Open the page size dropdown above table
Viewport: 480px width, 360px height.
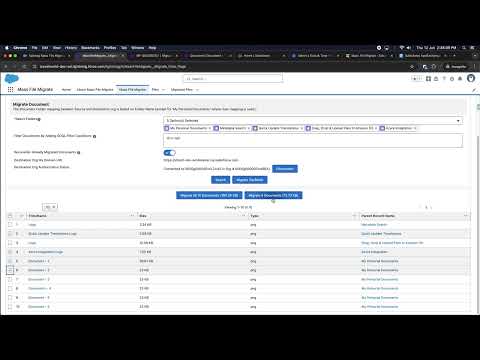[50, 207]
